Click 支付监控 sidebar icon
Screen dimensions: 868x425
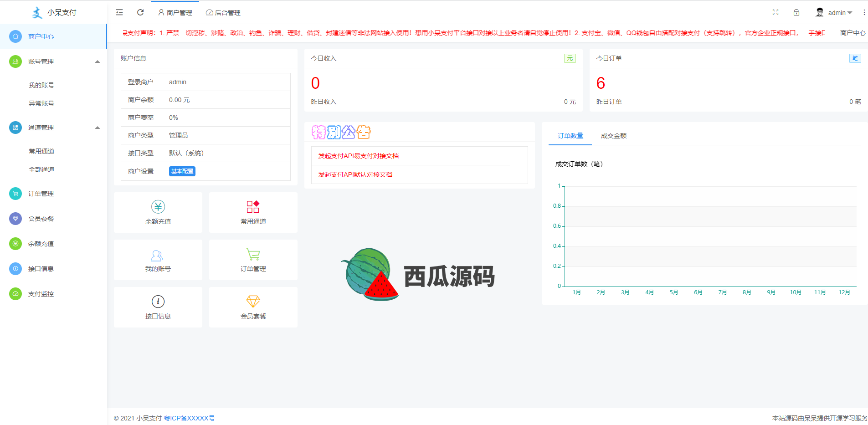tap(15, 294)
